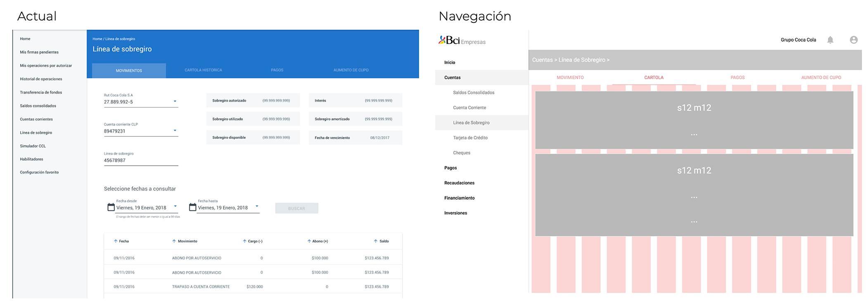The height and width of the screenshot is (302, 868).
Task: Switch to the Cartola Historica tab
Action: click(x=203, y=70)
